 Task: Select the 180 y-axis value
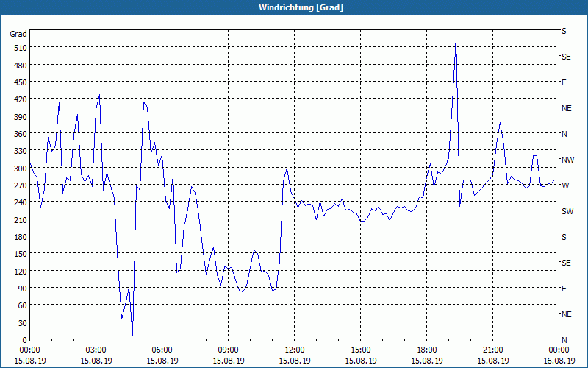21,237
